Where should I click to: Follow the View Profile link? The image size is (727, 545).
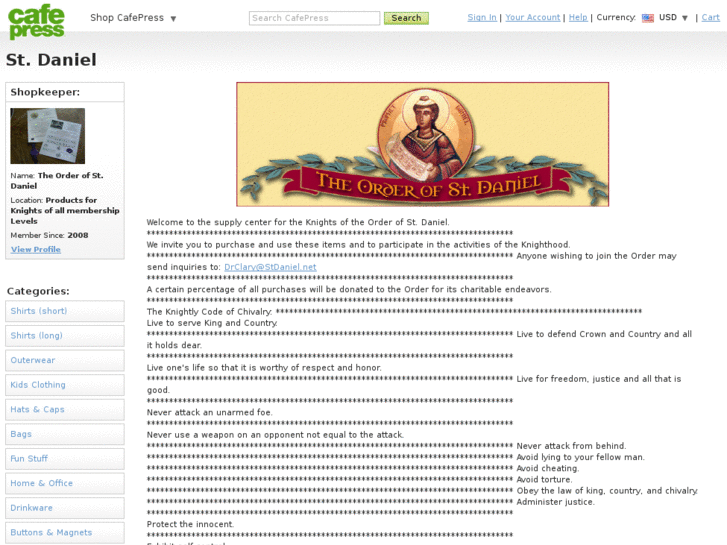point(36,250)
